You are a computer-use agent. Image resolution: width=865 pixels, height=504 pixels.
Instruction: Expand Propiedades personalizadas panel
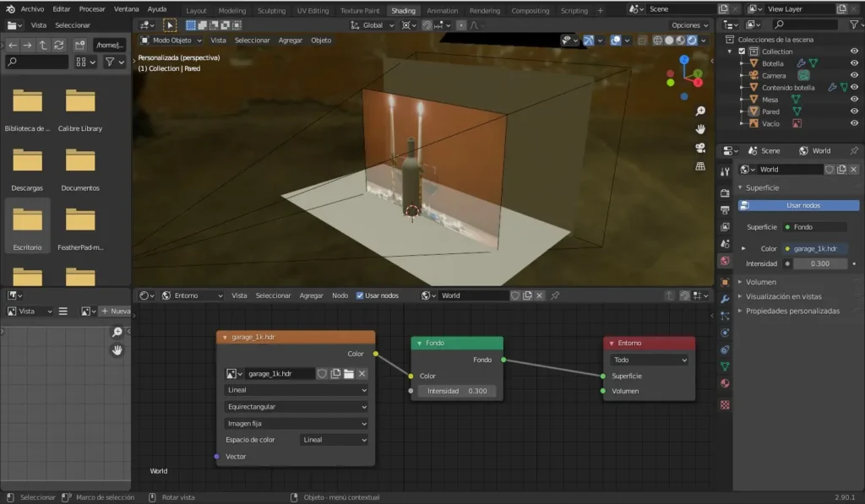tap(792, 311)
